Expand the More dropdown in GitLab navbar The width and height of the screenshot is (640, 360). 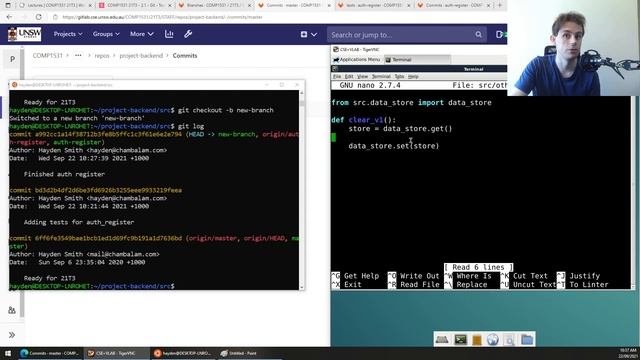pos(142,34)
